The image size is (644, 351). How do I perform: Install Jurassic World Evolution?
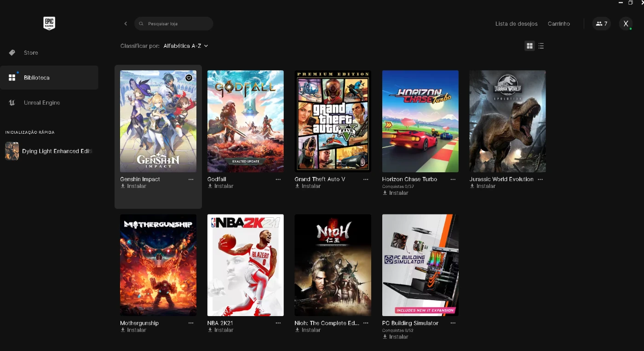(x=483, y=186)
